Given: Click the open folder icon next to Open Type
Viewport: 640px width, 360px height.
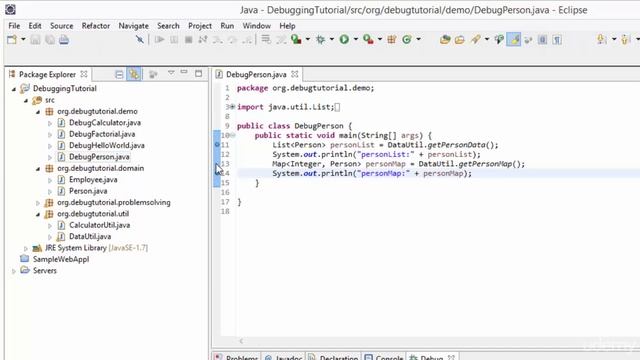Looking at the screenshot, I should pos(460,40).
